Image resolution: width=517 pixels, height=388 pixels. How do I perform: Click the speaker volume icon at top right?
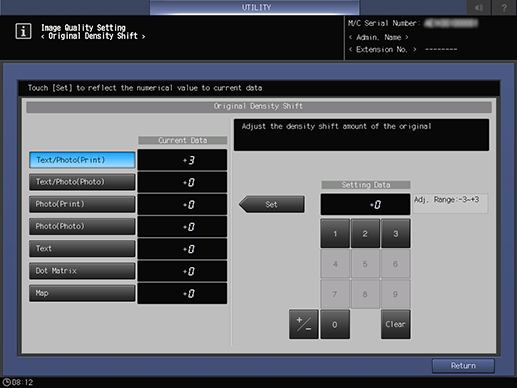[479, 7]
